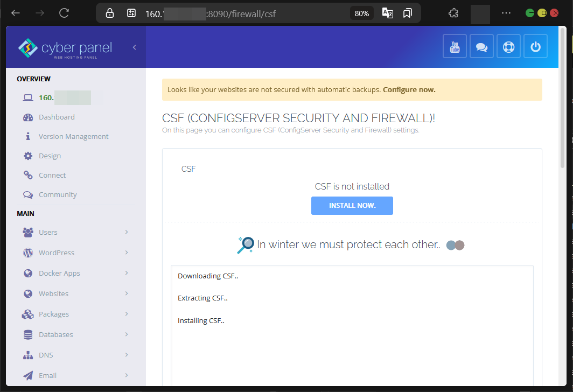The width and height of the screenshot is (573, 392).
Task: Open the chat bubbles icon in header
Action: pyautogui.click(x=481, y=46)
